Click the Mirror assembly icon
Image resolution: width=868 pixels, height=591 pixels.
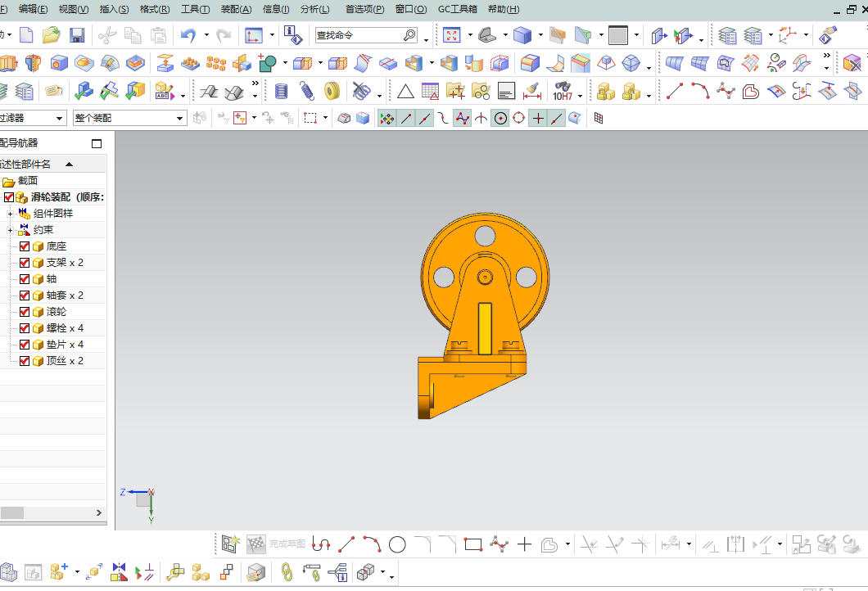[x=119, y=571]
